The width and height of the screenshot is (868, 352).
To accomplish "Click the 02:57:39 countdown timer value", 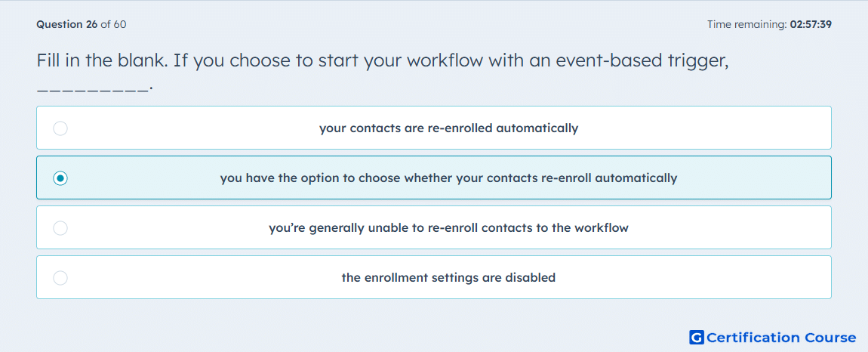I will 811,24.
